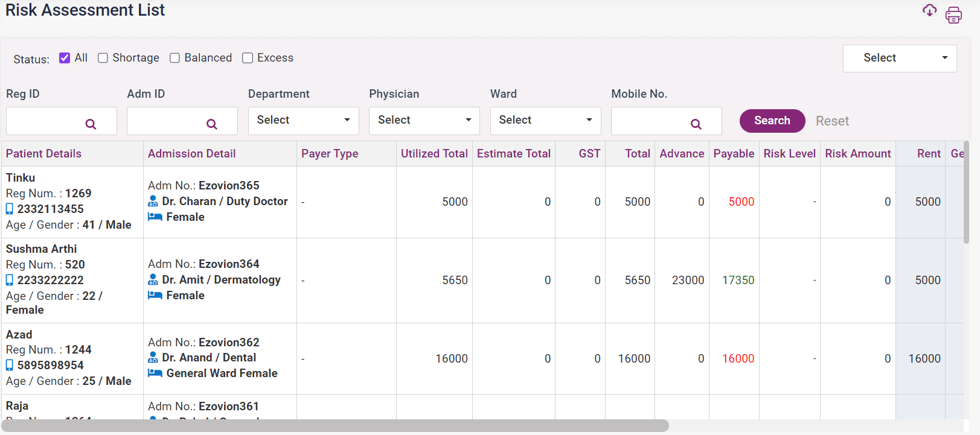Click the Mobile No. search magnifier icon

click(696, 124)
